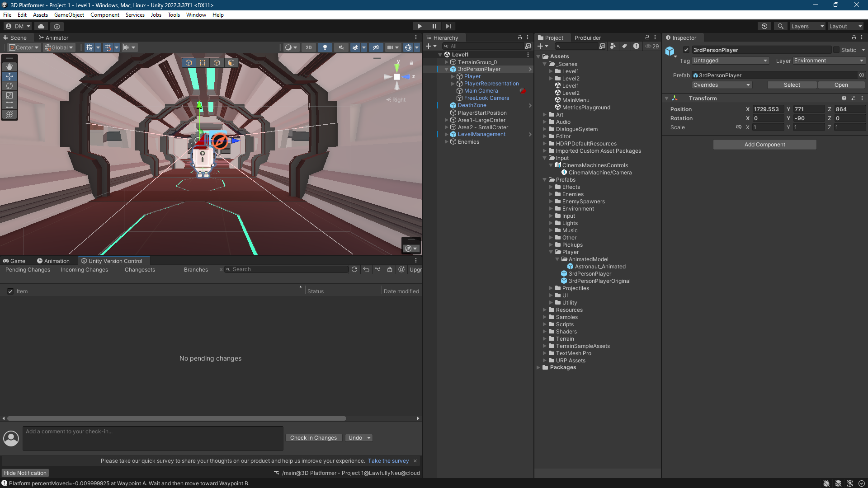
Task: Switch to the Animator tab
Action: 53,38
